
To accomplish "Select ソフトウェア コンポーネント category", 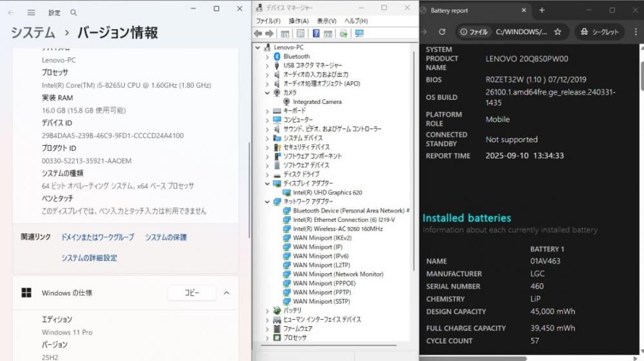I will click(x=312, y=156).
